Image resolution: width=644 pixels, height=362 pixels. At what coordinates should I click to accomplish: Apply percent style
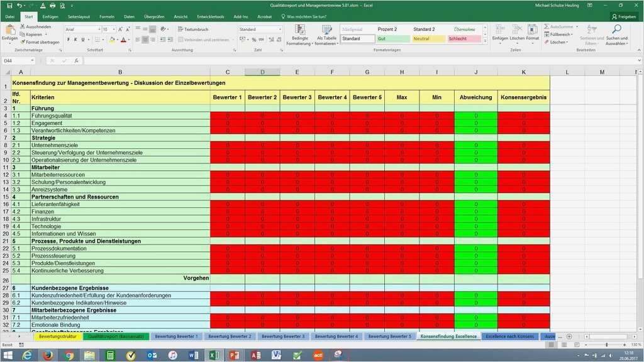[254, 40]
